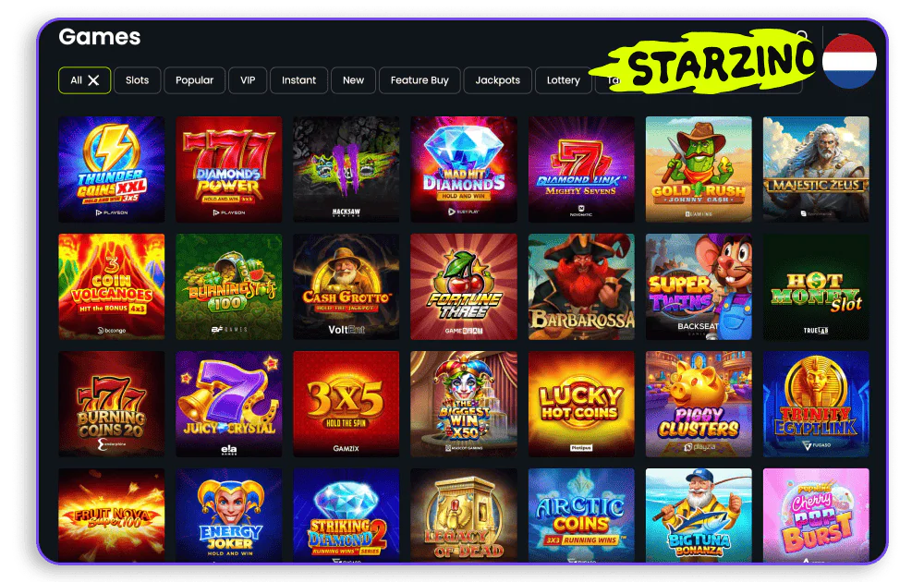Open Thunder Coins XXL game thumbnail
The image size is (924, 582).
point(112,169)
